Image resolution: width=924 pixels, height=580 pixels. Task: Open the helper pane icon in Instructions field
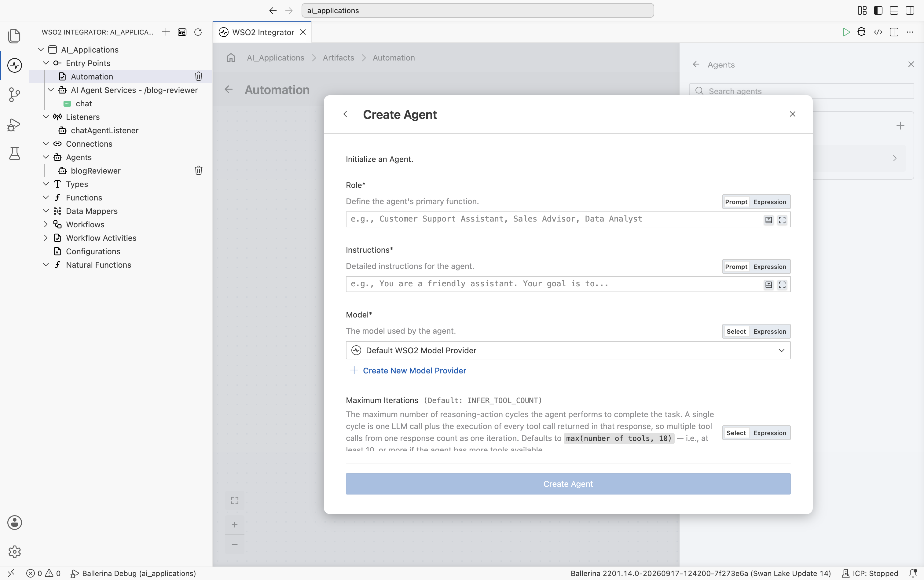coord(769,284)
